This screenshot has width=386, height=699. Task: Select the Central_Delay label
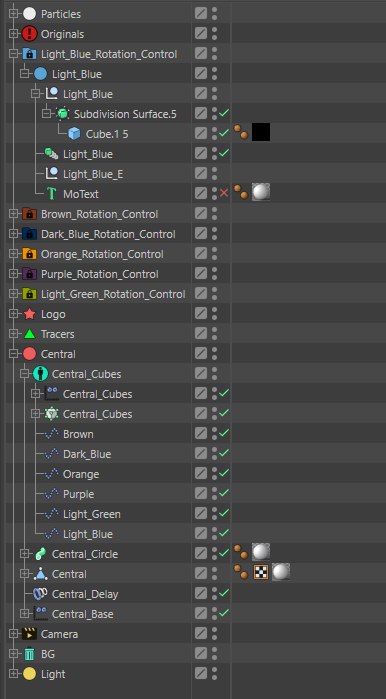point(85,594)
